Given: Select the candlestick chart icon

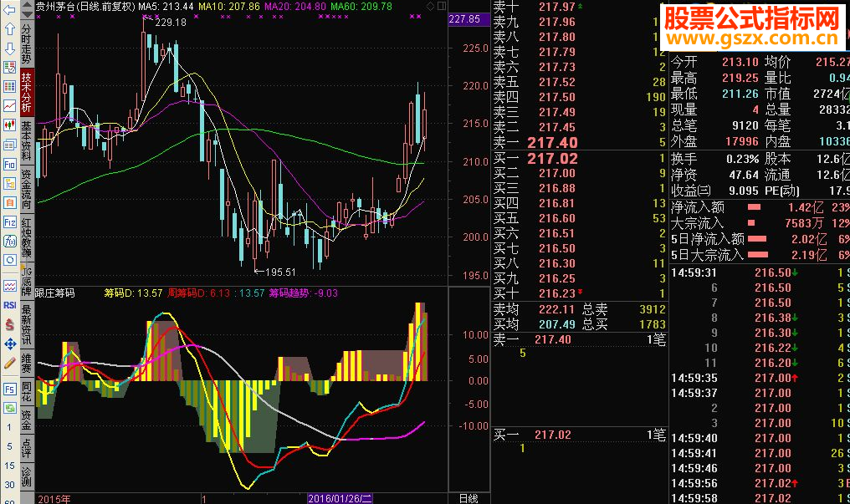Looking at the screenshot, I should coord(10,125).
